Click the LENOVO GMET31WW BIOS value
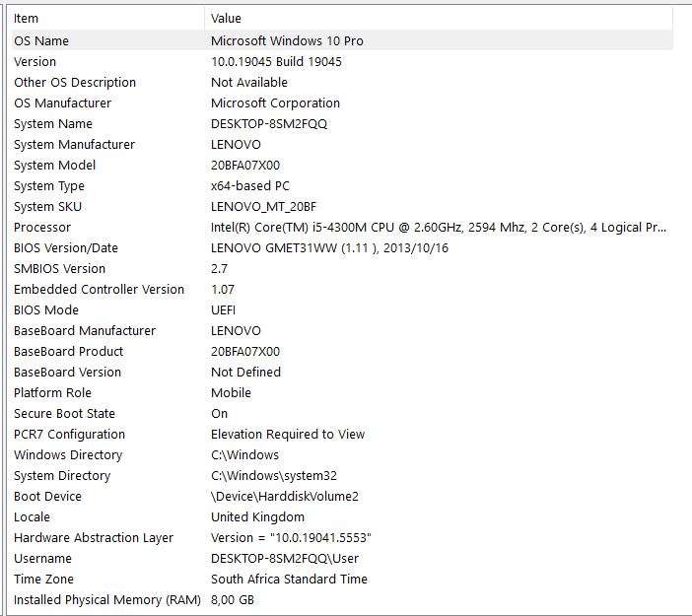Viewport: 692px width, 616px height. (x=329, y=248)
